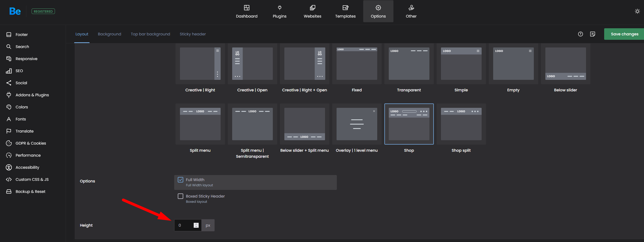644x242 pixels.
Task: Open the Performance settings link
Action: pyautogui.click(x=28, y=155)
